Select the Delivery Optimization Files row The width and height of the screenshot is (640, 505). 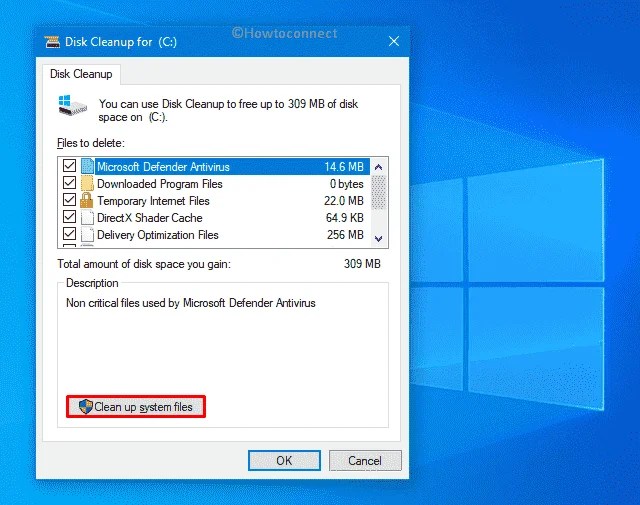coord(214,235)
